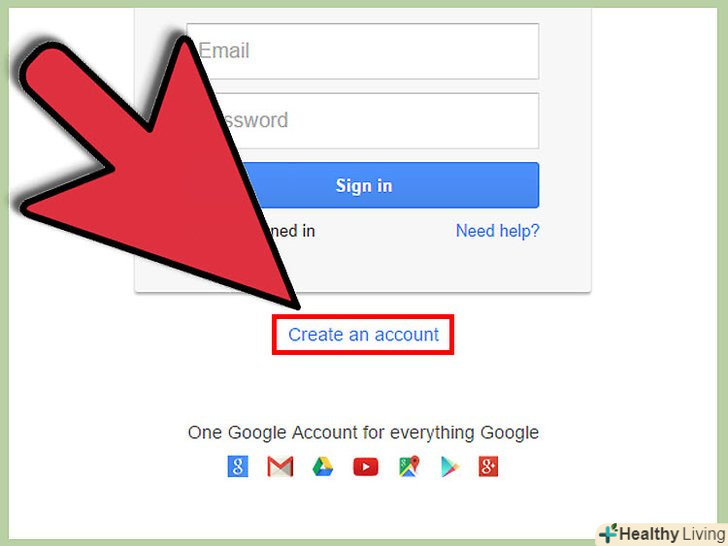This screenshot has height=546, width=728.
Task: Open the Need help? link
Action: (x=497, y=231)
